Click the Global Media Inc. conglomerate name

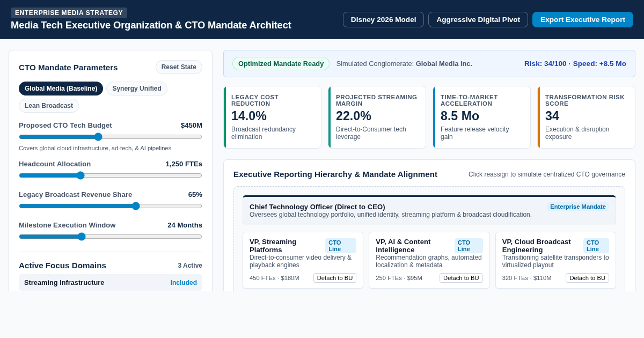[x=444, y=63]
